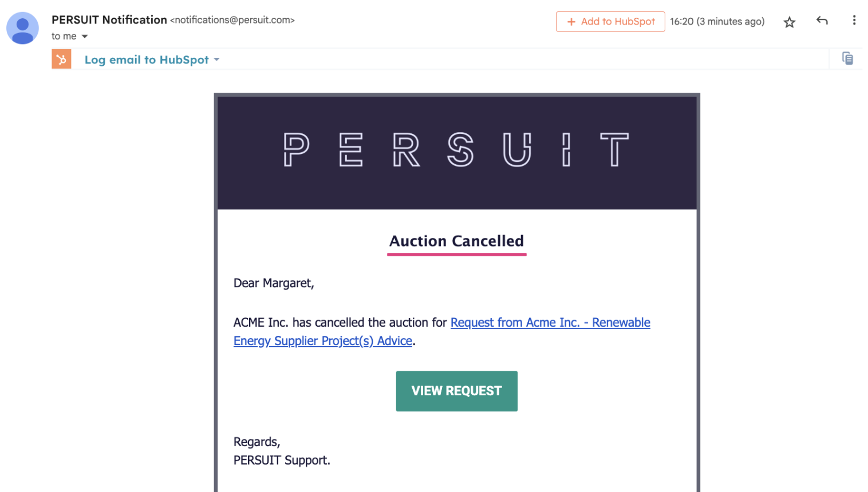Screen dimensions: 868x492
Task: Click the PERSUIT logo banner
Action: [x=457, y=150]
